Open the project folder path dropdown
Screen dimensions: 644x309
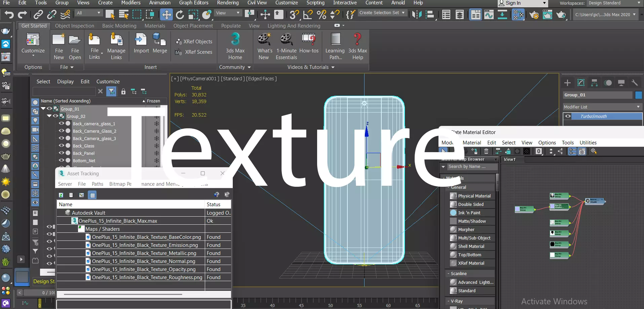(605, 14)
